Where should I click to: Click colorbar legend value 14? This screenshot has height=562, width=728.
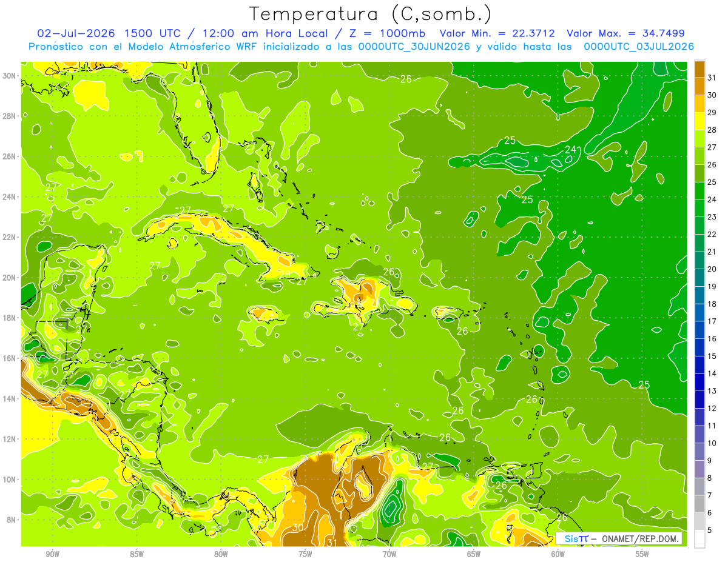(x=712, y=373)
